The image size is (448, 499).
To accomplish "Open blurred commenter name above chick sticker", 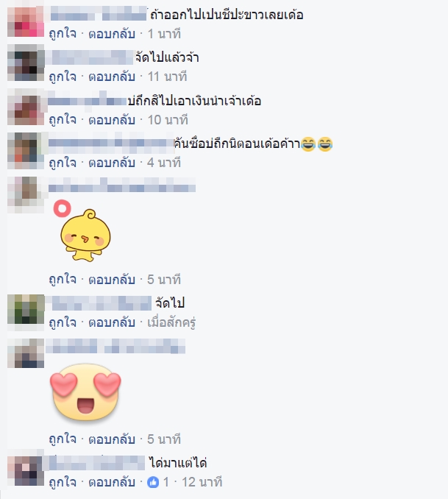I will coord(122,185).
